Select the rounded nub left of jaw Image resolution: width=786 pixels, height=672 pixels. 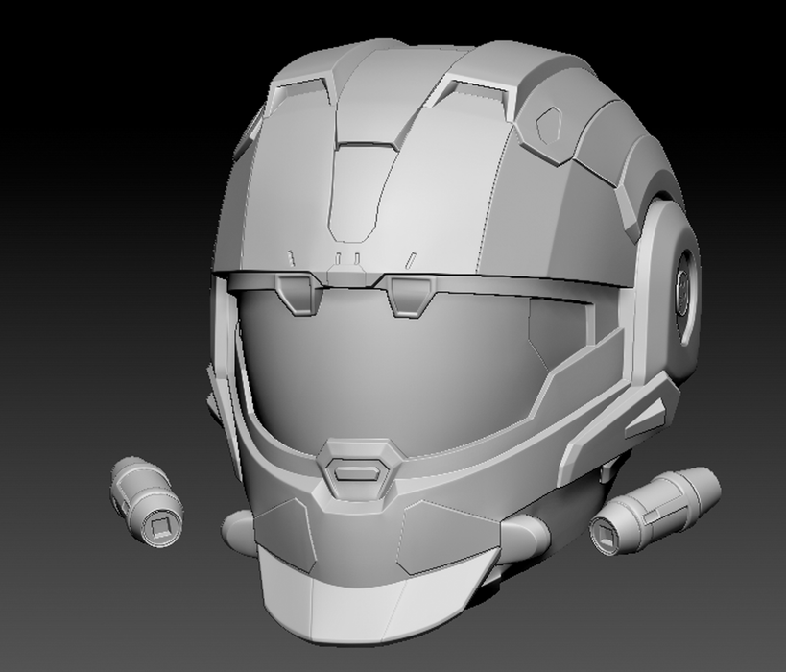click(x=238, y=528)
